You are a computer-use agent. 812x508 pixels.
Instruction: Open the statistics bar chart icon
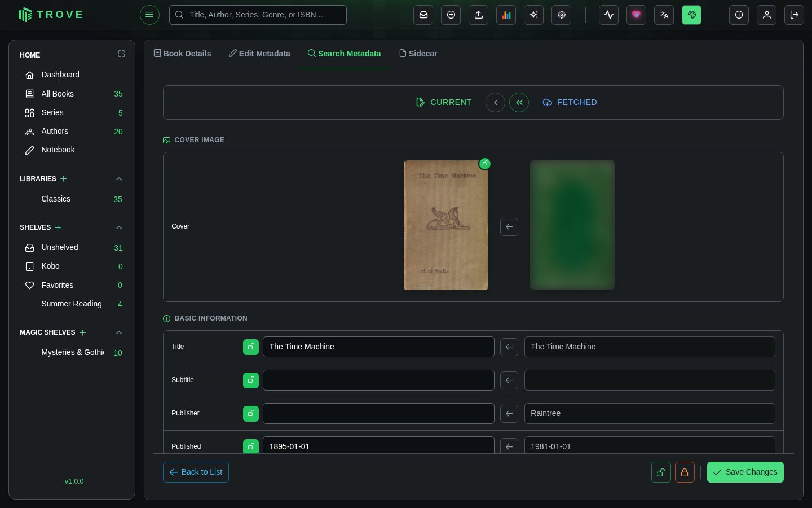(x=506, y=15)
